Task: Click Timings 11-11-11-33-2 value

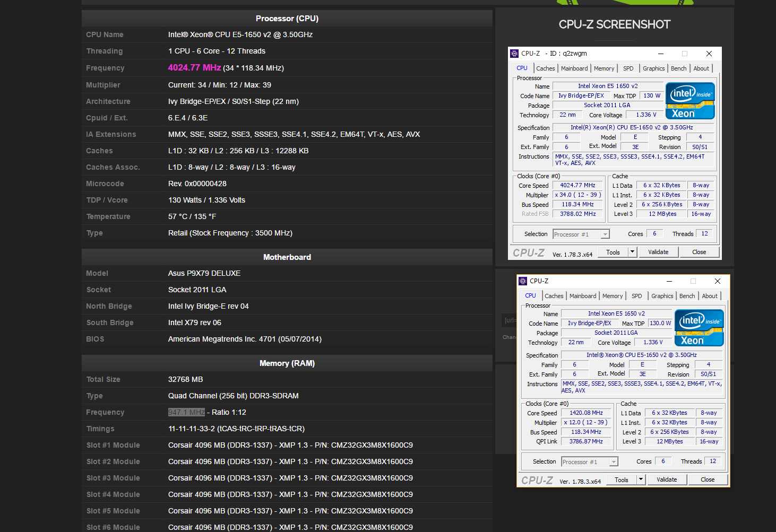Action: tap(236, 429)
